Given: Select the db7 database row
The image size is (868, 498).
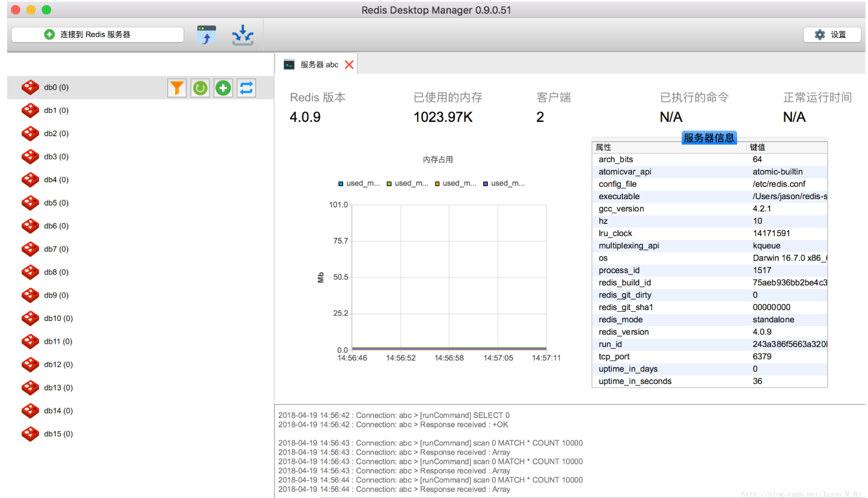Looking at the screenshot, I should pyautogui.click(x=141, y=249).
